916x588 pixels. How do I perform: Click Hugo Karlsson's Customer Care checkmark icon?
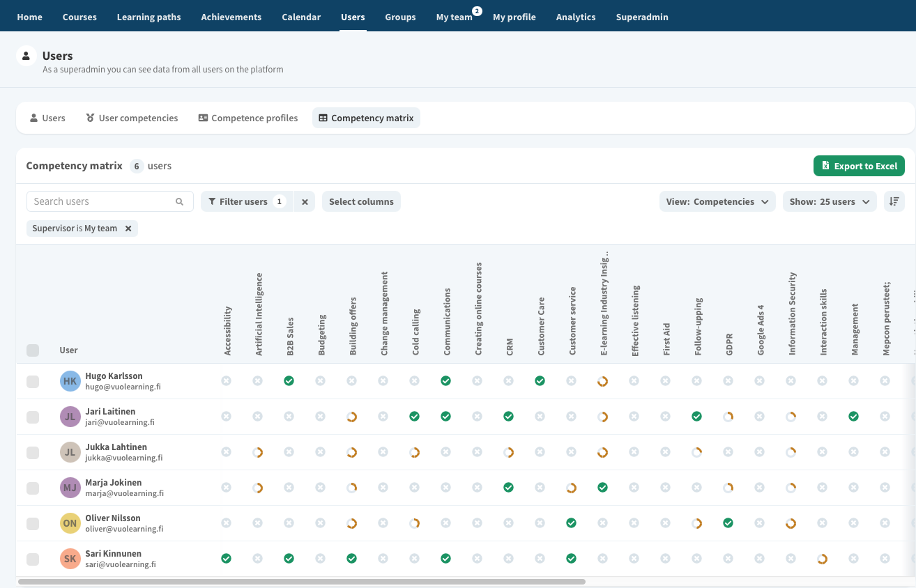click(x=540, y=381)
